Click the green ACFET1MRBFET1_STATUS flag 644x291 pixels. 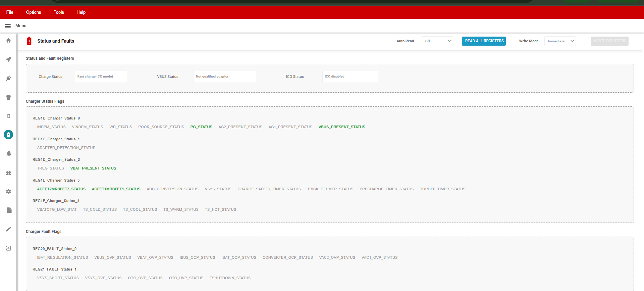pyautogui.click(x=116, y=189)
